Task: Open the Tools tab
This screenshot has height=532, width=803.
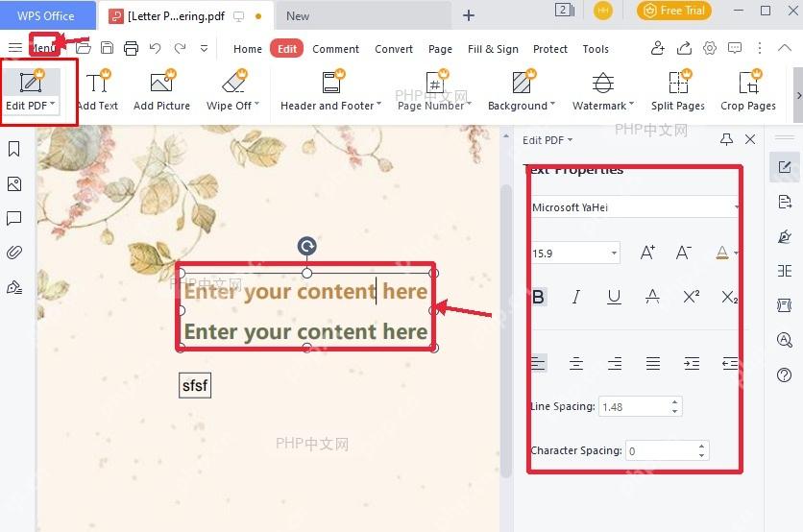Action: 596,49
